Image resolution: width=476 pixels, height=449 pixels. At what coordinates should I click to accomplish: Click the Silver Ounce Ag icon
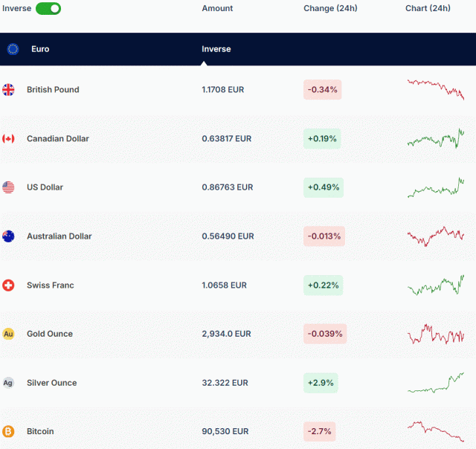[x=8, y=383]
